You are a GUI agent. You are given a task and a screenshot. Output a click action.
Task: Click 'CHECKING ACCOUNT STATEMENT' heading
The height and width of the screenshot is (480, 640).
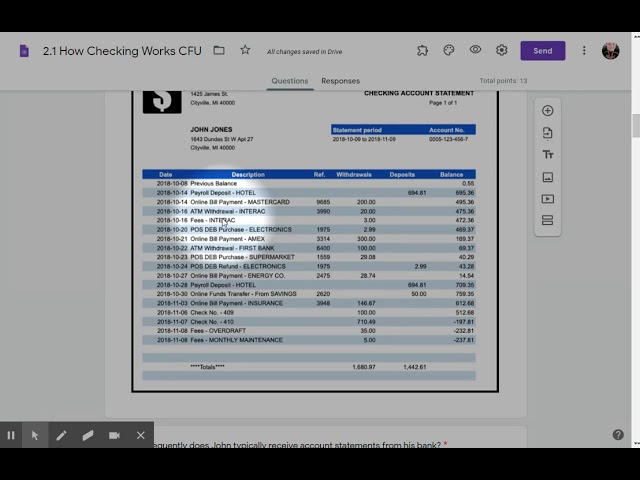coord(419,93)
